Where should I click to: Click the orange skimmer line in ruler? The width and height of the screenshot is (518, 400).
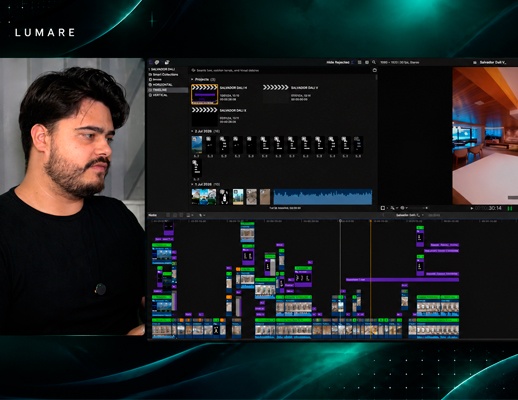(371, 221)
